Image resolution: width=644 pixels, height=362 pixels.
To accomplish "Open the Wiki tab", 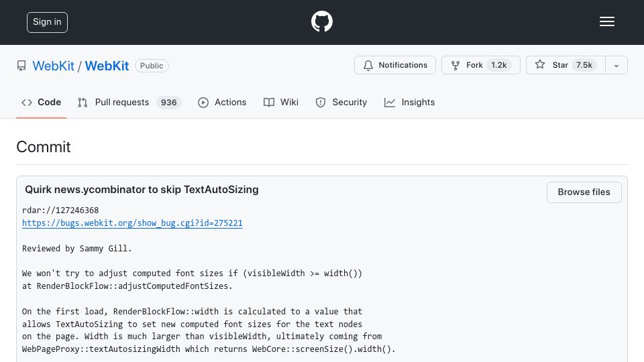I will pos(281,102).
